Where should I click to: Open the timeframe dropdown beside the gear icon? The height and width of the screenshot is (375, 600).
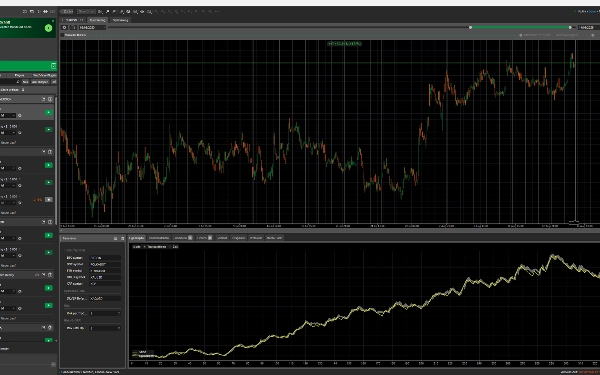click(x=92, y=28)
